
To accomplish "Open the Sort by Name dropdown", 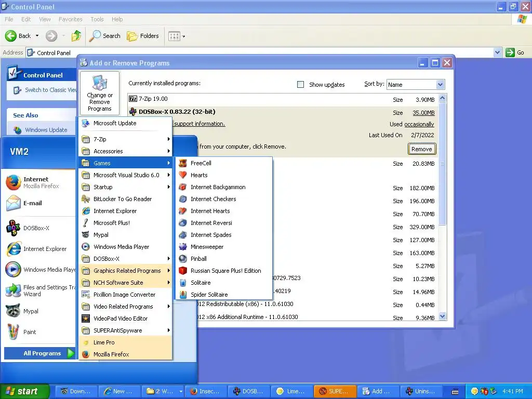I will (x=440, y=85).
